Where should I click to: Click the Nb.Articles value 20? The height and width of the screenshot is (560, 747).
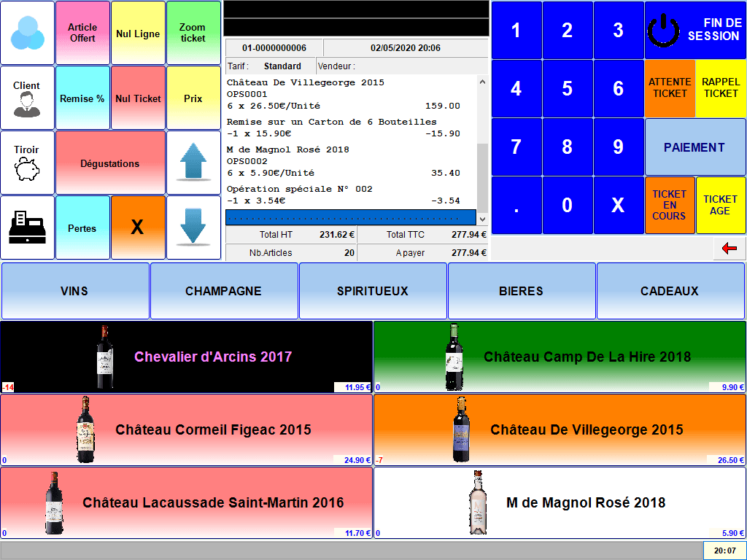click(x=349, y=253)
